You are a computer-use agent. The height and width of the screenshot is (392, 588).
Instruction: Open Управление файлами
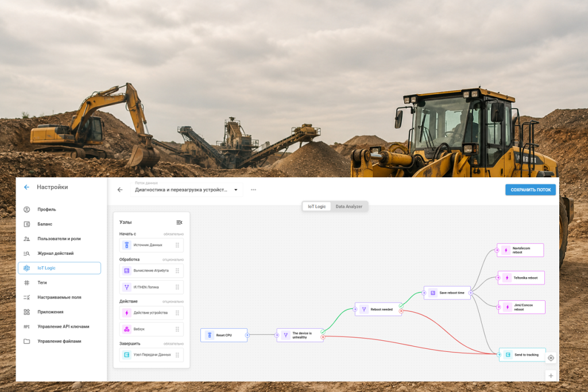(59, 341)
